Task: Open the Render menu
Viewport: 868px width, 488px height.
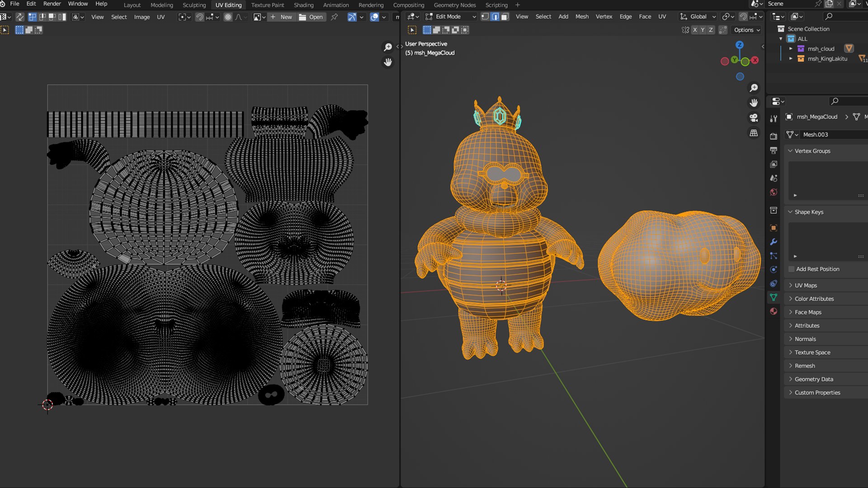Action: [x=52, y=4]
